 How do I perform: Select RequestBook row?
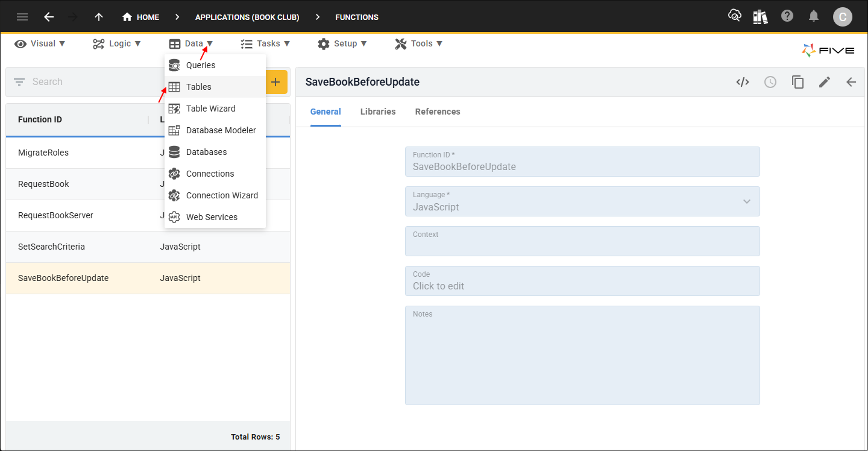coord(148,184)
